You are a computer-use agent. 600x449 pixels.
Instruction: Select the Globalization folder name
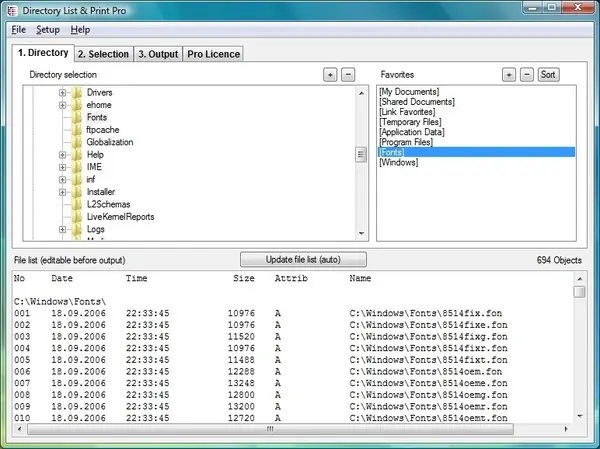[x=110, y=142]
